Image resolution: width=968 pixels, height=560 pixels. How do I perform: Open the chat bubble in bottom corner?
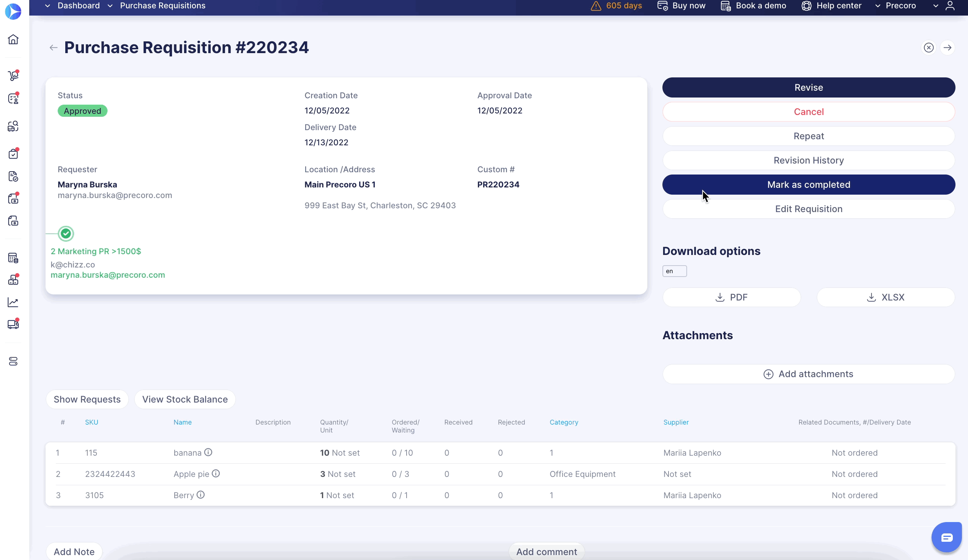click(946, 537)
